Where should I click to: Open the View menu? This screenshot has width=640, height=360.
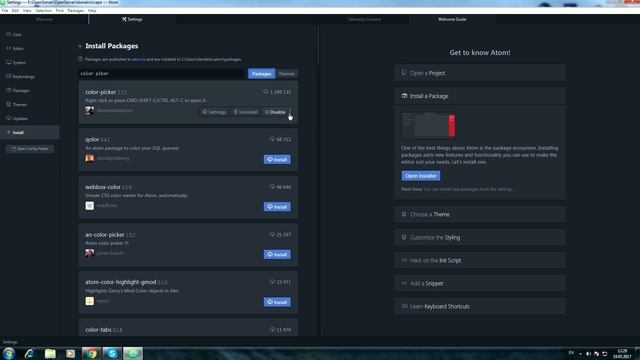pos(27,11)
